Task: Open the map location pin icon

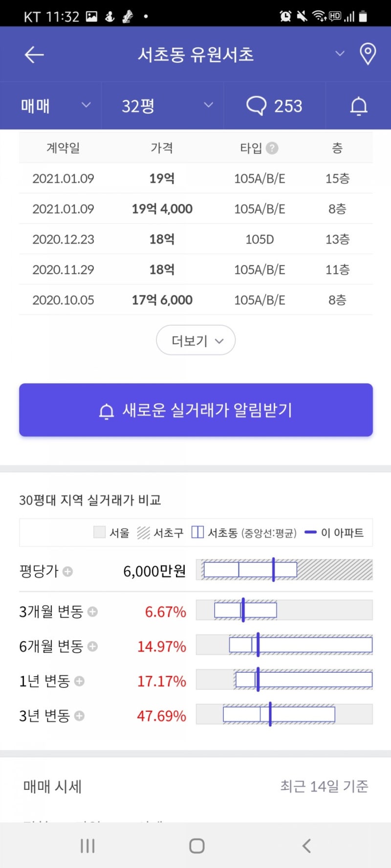Action: coord(368,54)
